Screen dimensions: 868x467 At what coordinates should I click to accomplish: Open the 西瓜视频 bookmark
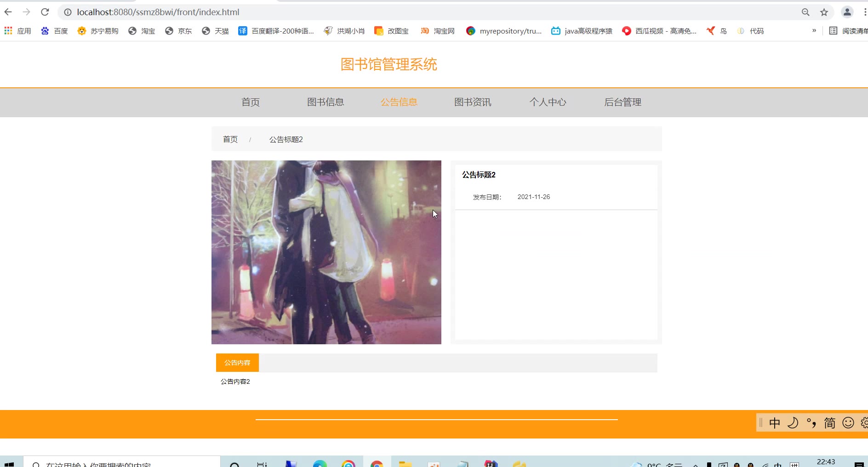click(659, 31)
